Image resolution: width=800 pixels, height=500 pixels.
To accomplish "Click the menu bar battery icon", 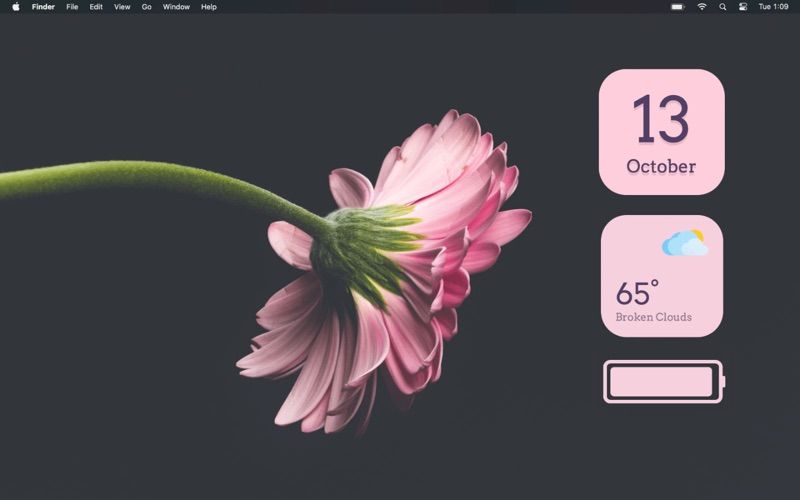I will pos(678,7).
